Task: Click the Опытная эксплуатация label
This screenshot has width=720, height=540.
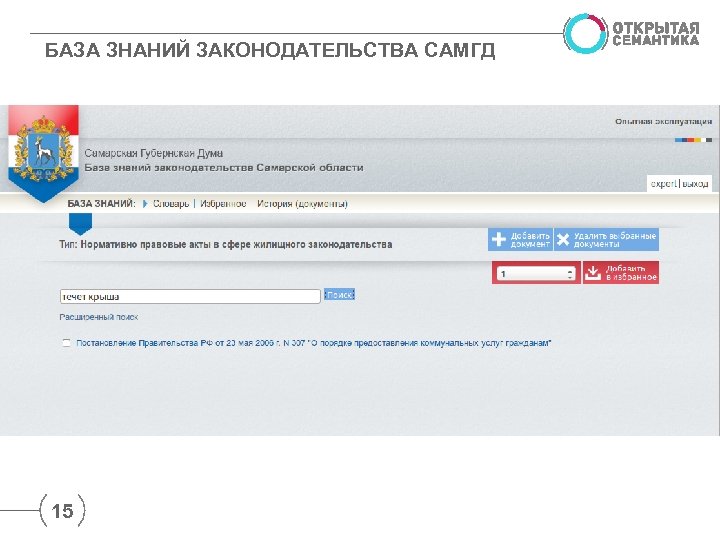Action: tap(664, 122)
